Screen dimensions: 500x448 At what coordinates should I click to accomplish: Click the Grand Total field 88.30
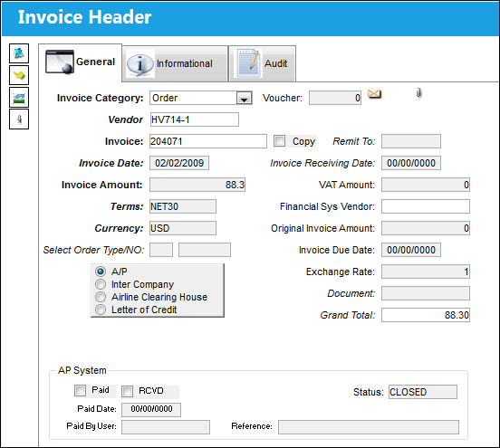(x=426, y=315)
